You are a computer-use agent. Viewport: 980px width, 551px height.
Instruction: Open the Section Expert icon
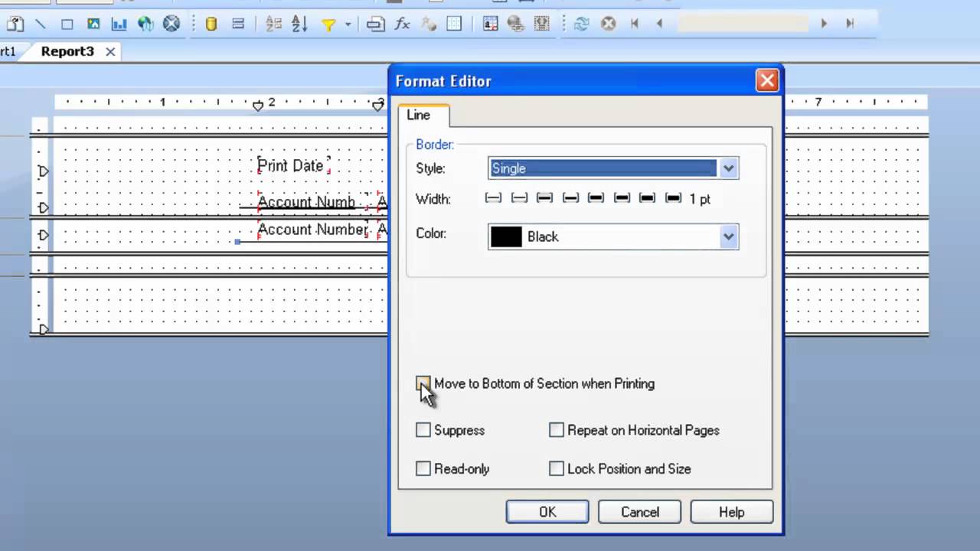coord(375,24)
